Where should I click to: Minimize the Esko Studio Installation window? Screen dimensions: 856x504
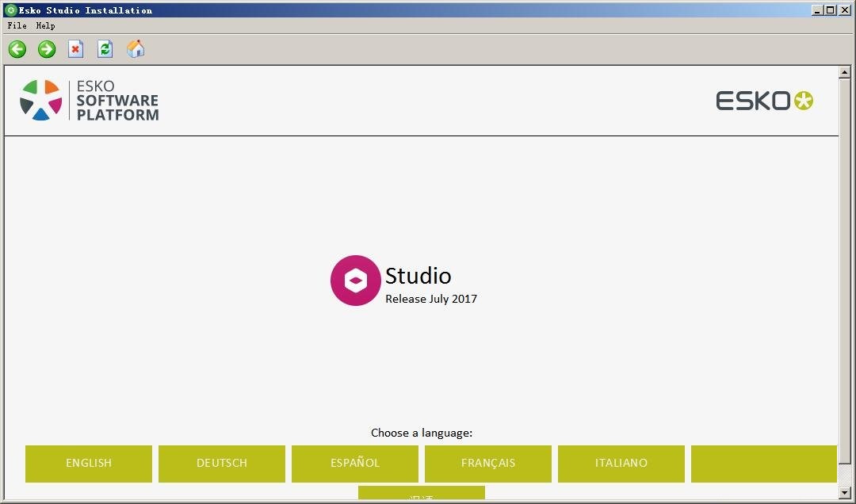(817, 10)
